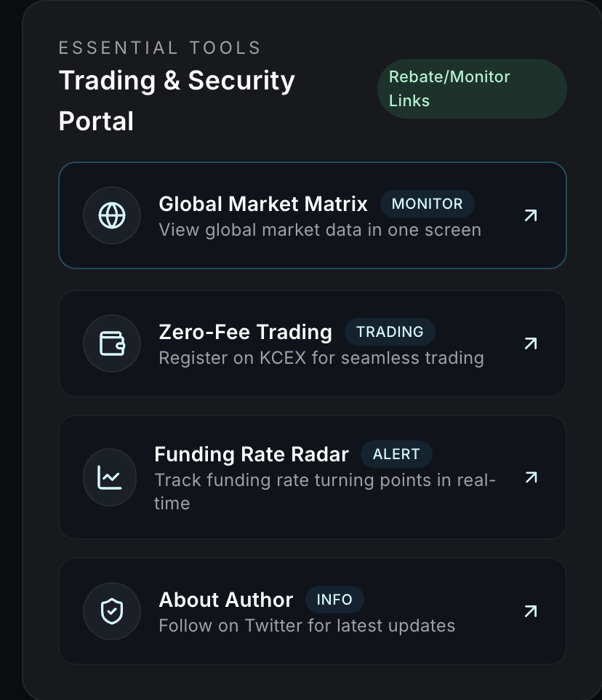This screenshot has width=602, height=700.
Task: Click the globe icon for Global Market Matrix
Action: (111, 215)
